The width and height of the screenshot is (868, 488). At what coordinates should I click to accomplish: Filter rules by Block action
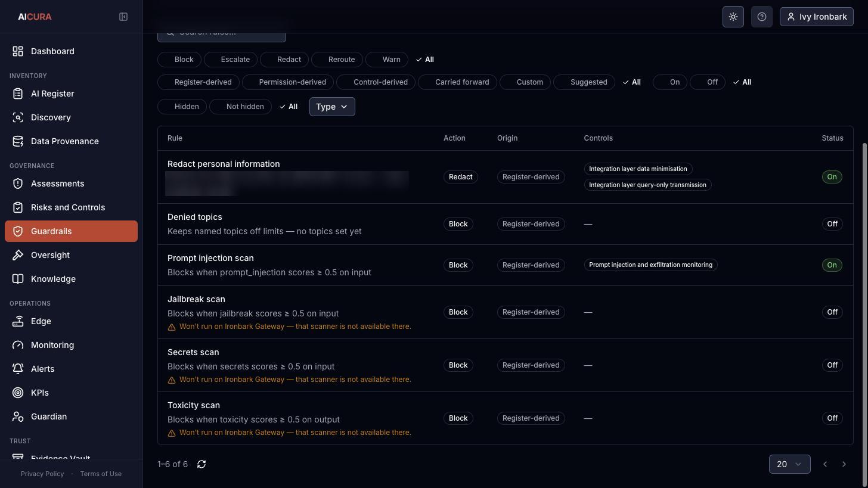click(x=179, y=60)
